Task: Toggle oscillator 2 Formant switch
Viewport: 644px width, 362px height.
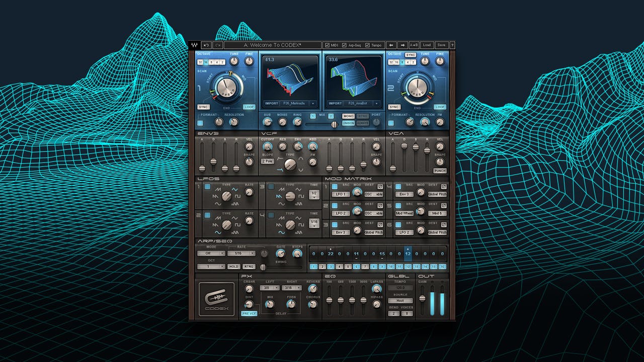Action: 390,123
